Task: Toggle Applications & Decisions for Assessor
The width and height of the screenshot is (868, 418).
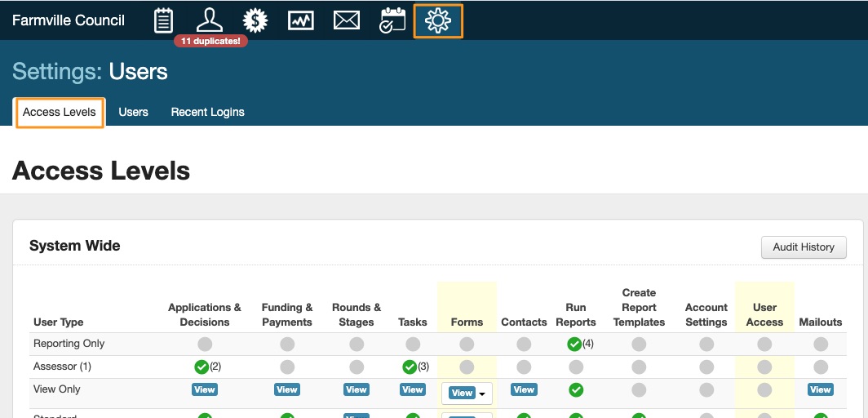Action: pos(201,367)
